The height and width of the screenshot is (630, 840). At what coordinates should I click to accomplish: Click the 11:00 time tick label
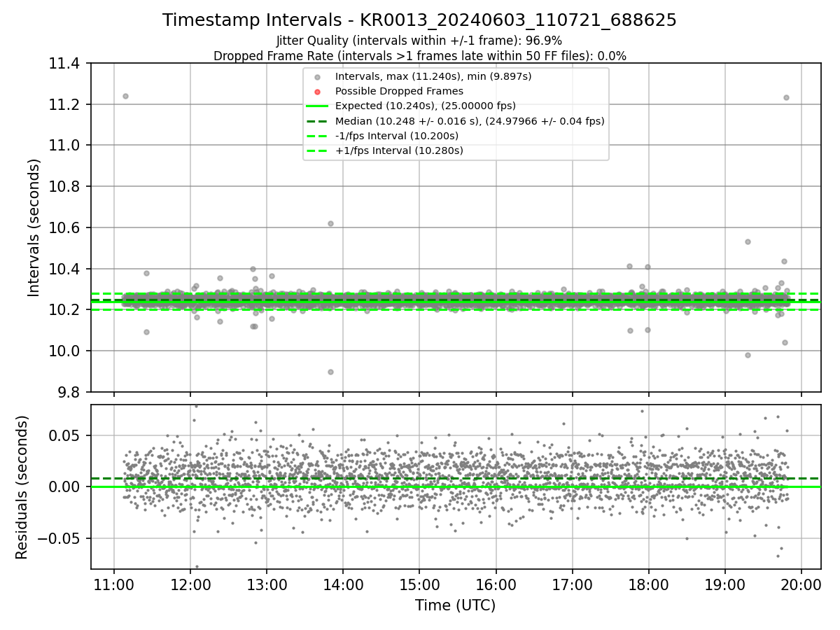pyautogui.click(x=114, y=584)
